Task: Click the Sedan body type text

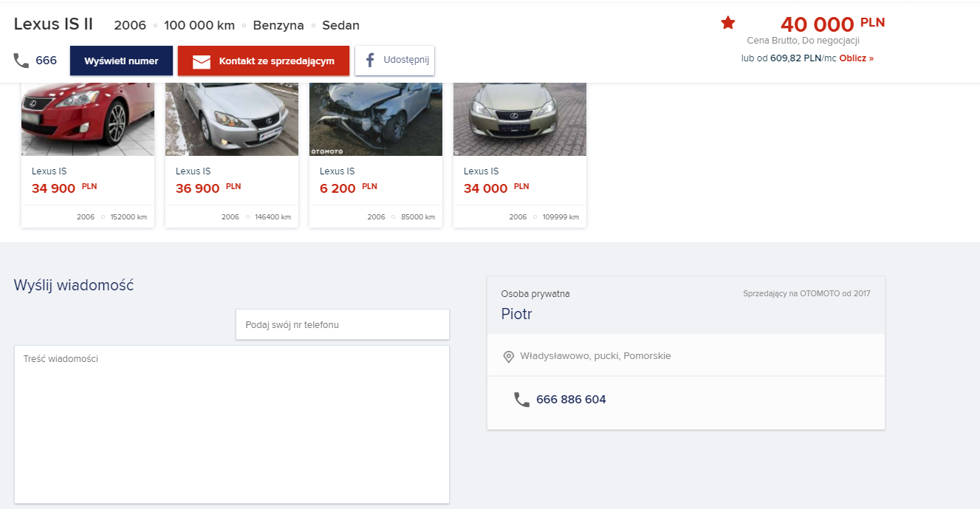Action: (340, 25)
